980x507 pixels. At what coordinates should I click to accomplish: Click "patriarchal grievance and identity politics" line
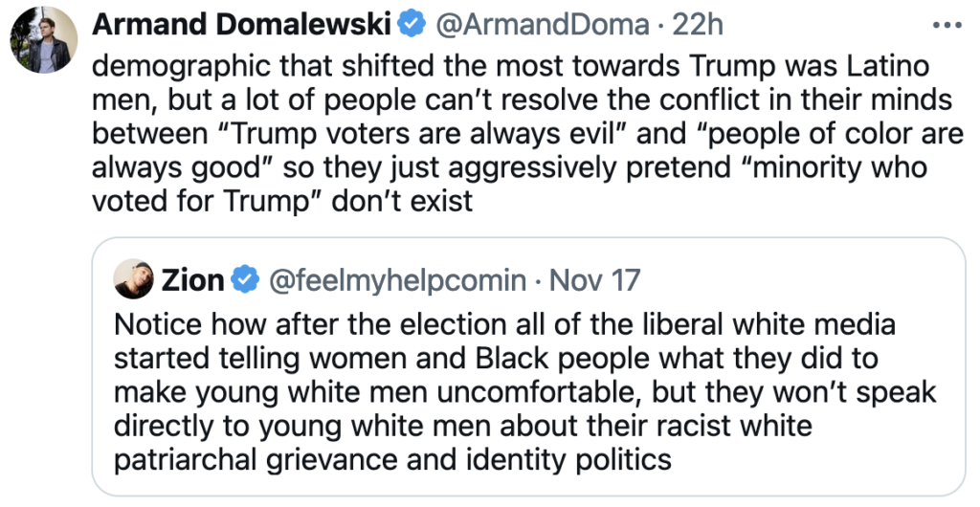[x=392, y=458]
